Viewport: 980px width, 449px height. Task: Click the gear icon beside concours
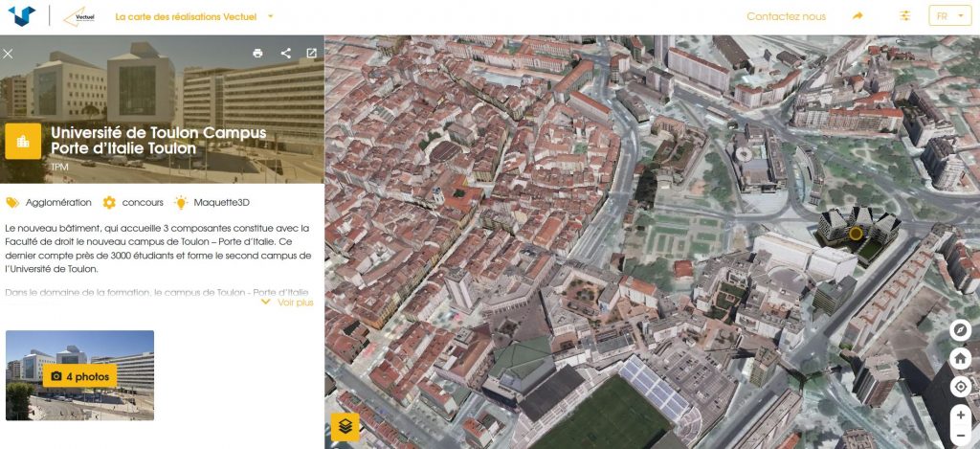(x=109, y=203)
